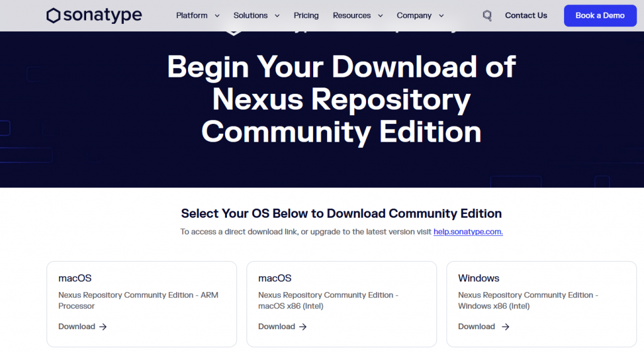644x353 pixels.
Task: Click the Windows x86 (Intel) description text
Action: coord(528,300)
